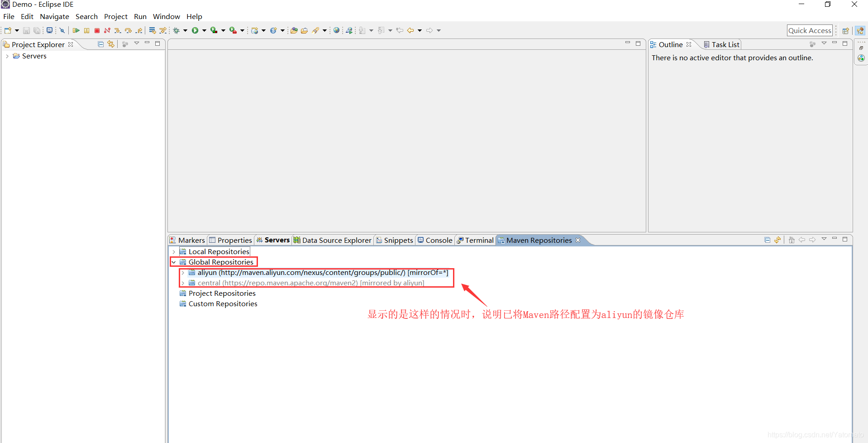Collapse the Global Repositories node
This screenshot has width=868, height=443.
pos(174,262)
